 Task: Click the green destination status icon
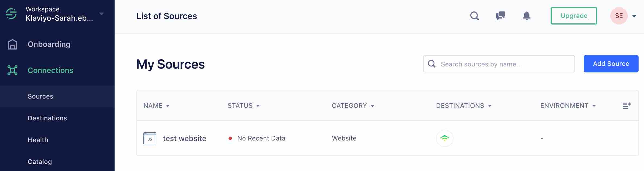click(445, 138)
